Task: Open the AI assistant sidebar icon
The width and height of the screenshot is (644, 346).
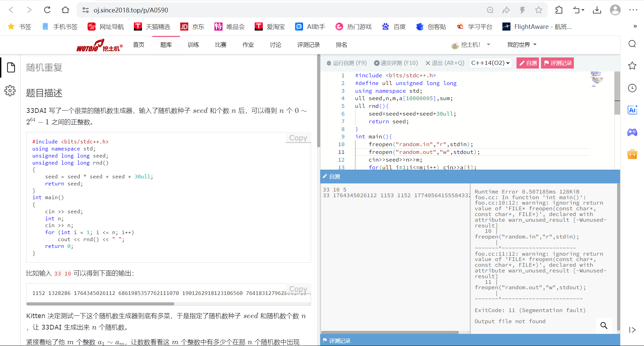Action: 632,110
